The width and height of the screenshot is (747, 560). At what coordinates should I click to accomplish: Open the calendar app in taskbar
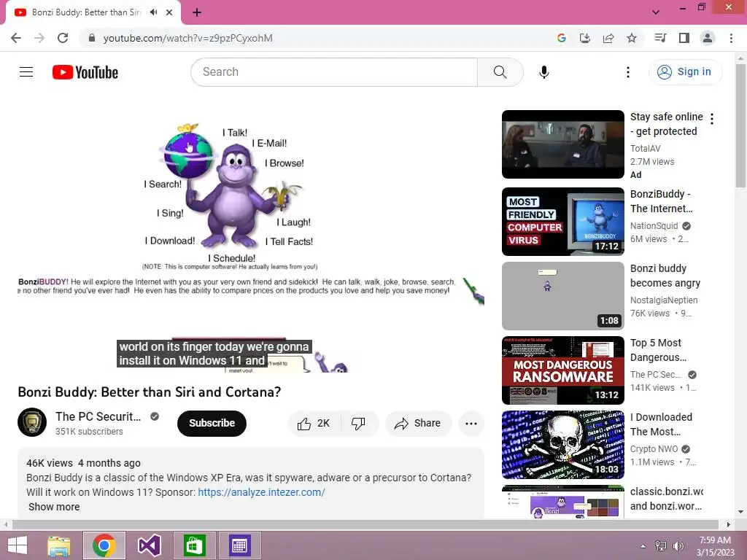239,545
